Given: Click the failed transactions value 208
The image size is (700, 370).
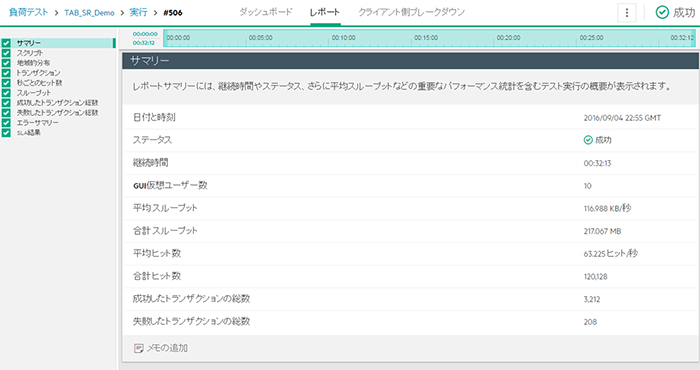Looking at the screenshot, I should (590, 322).
